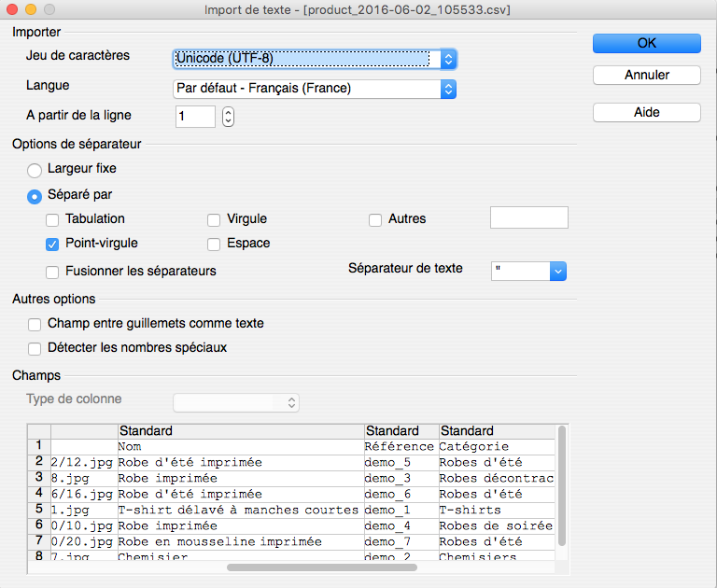Uncheck the Point-virgule checkbox
Image resolution: width=717 pixels, height=588 pixels.
point(52,245)
